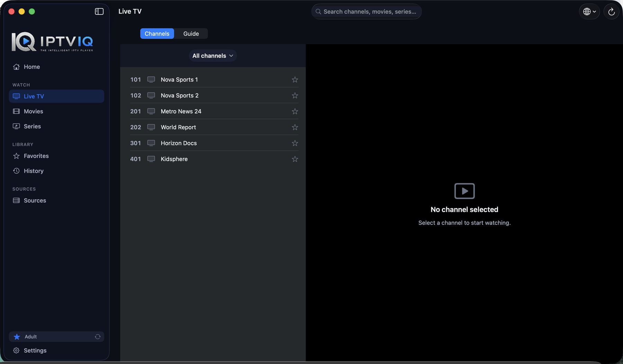Toggle the sidebar panel icon

coord(99,11)
